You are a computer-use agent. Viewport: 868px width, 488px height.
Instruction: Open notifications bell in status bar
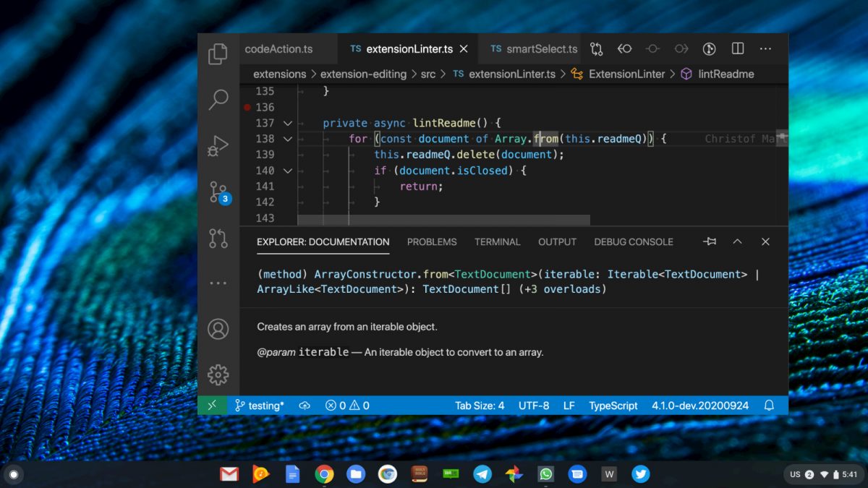pyautogui.click(x=770, y=406)
